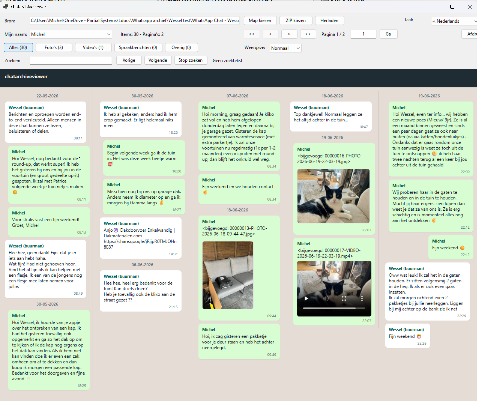Open the Taal language dropdown showing Nederlands
Viewport: 477px width, 401px height.
[454, 21]
